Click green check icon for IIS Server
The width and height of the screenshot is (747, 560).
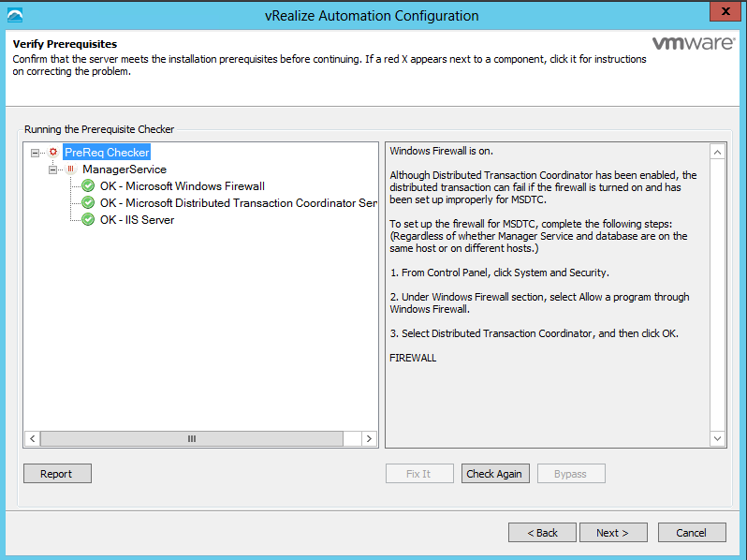88,219
